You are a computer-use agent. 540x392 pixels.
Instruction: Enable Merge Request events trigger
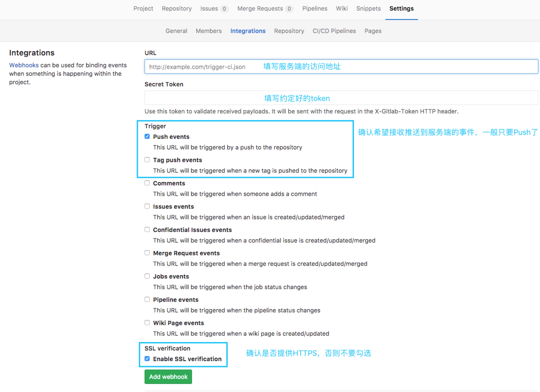[x=147, y=253]
